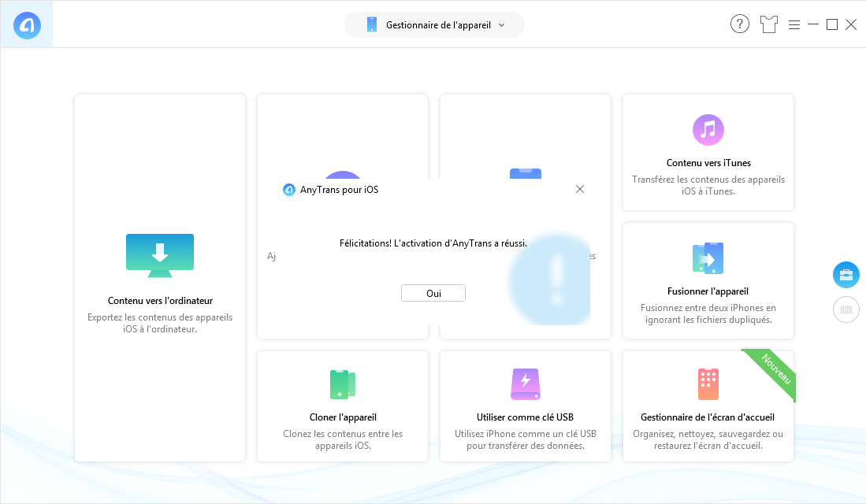Image resolution: width=866 pixels, height=504 pixels.
Task: Click the AnyTrans logo icon
Action: tap(27, 25)
